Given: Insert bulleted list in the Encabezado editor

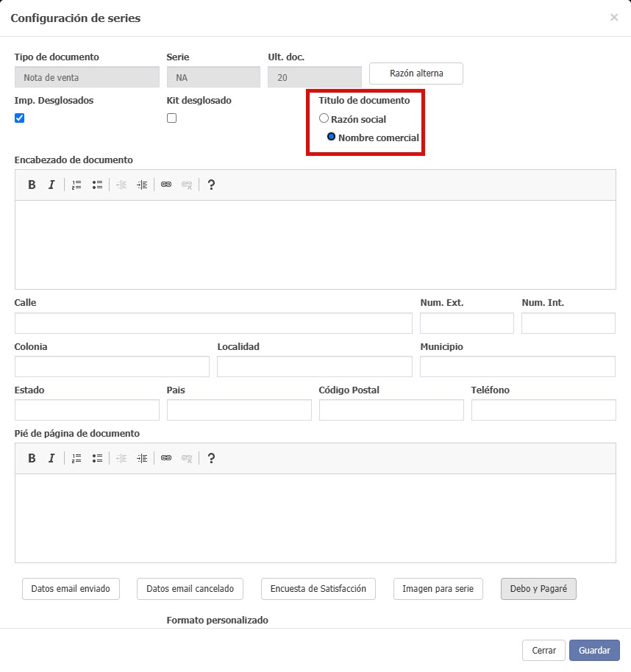Looking at the screenshot, I should click(x=97, y=185).
